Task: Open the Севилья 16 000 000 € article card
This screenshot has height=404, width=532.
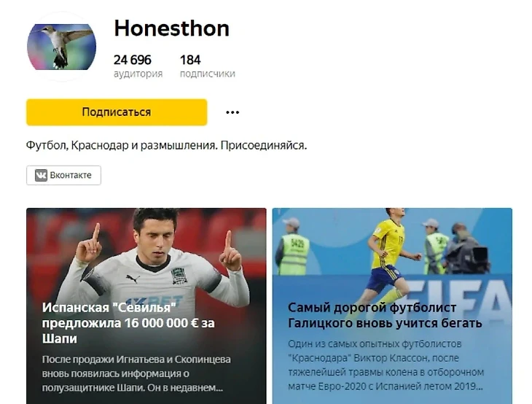Action: coord(146,306)
